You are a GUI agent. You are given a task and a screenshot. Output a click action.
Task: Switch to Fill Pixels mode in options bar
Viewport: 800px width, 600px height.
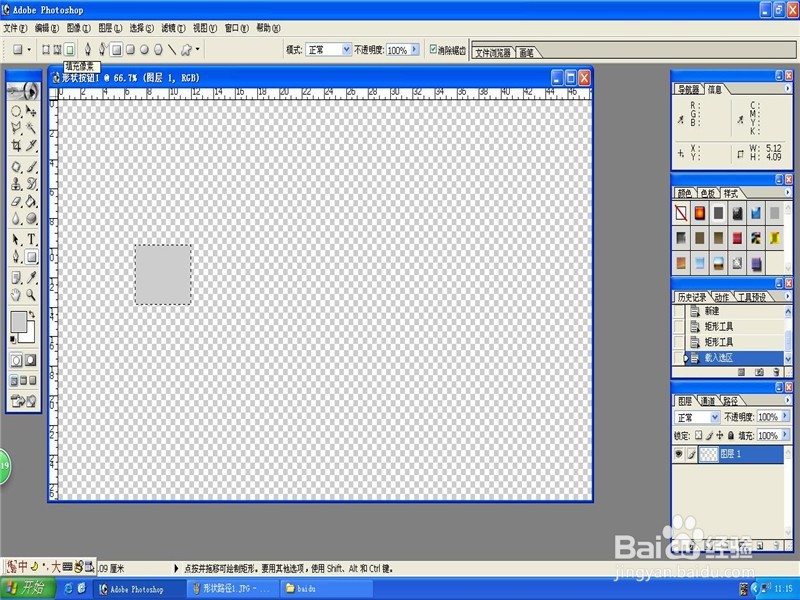click(x=70, y=49)
